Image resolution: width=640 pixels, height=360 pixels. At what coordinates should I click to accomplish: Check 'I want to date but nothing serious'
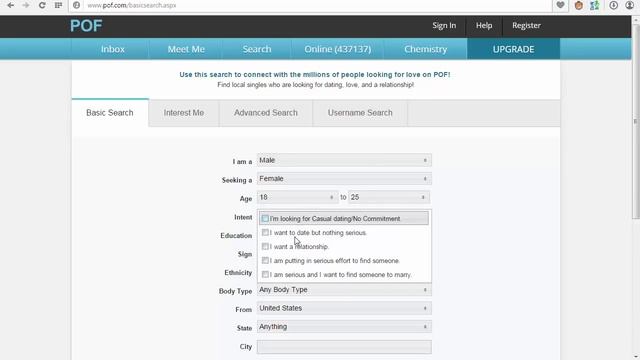265,232
